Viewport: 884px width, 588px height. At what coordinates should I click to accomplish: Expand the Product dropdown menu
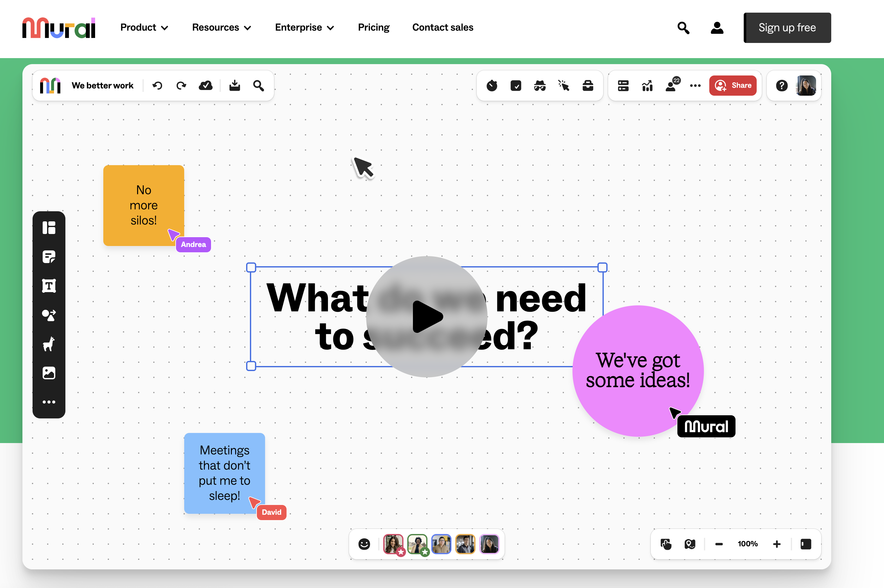pos(144,27)
